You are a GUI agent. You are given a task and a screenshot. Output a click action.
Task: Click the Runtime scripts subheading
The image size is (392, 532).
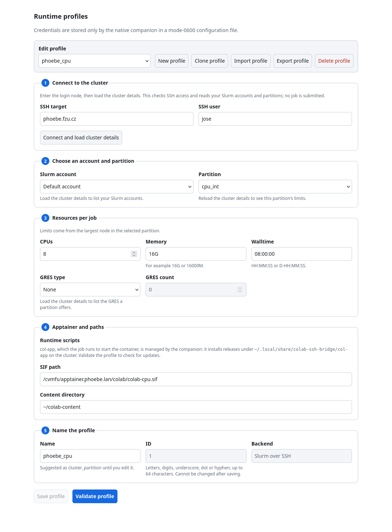point(60,340)
